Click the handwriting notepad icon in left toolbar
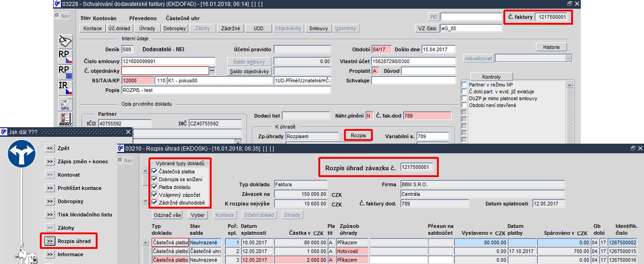Viewport: 644px width, 264px height. [x=65, y=42]
